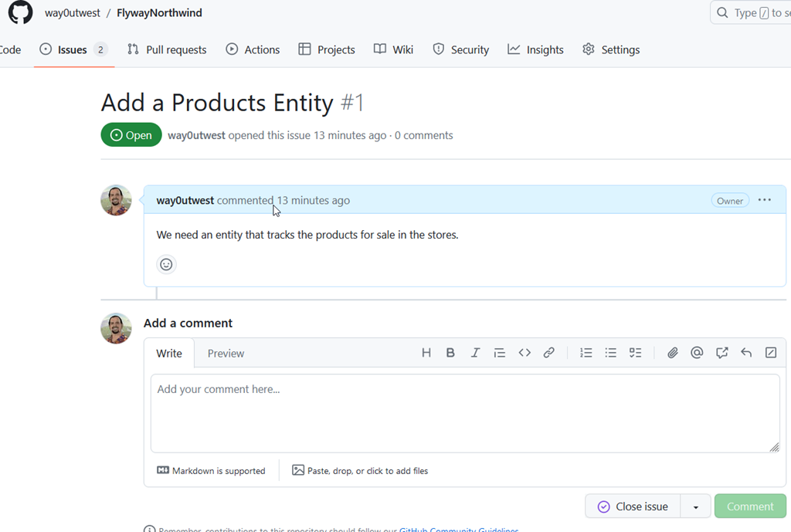Click the heading formatting icon
The width and height of the screenshot is (791, 532).
[426, 353]
